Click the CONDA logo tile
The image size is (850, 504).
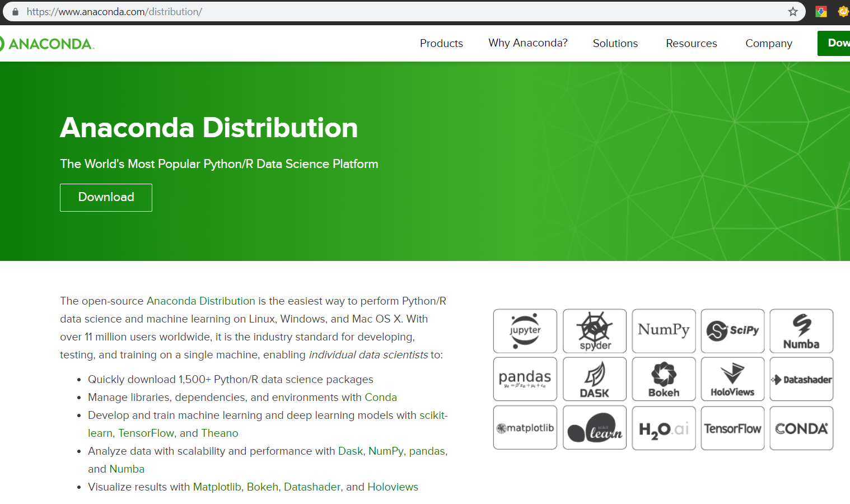tap(801, 428)
